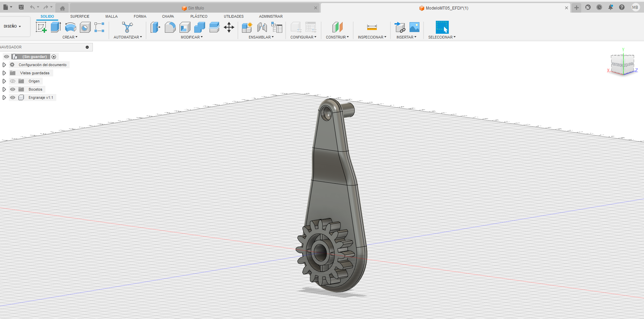
Task: Click the Select tool icon
Action: click(442, 27)
